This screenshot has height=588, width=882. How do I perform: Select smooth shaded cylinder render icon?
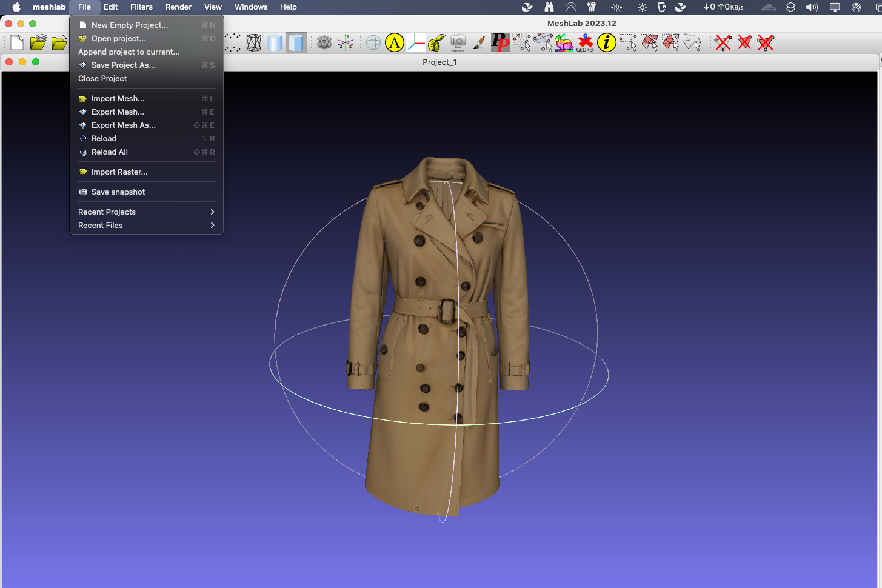click(x=275, y=42)
